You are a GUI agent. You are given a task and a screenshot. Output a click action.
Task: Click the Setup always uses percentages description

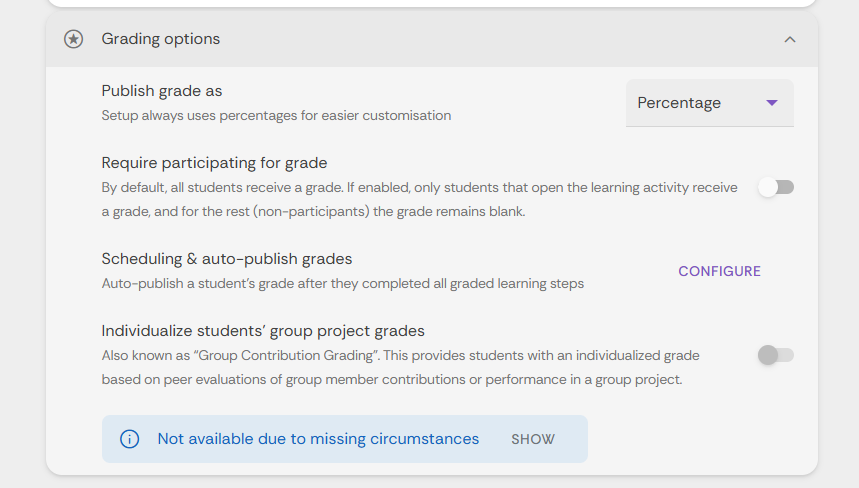coord(276,116)
